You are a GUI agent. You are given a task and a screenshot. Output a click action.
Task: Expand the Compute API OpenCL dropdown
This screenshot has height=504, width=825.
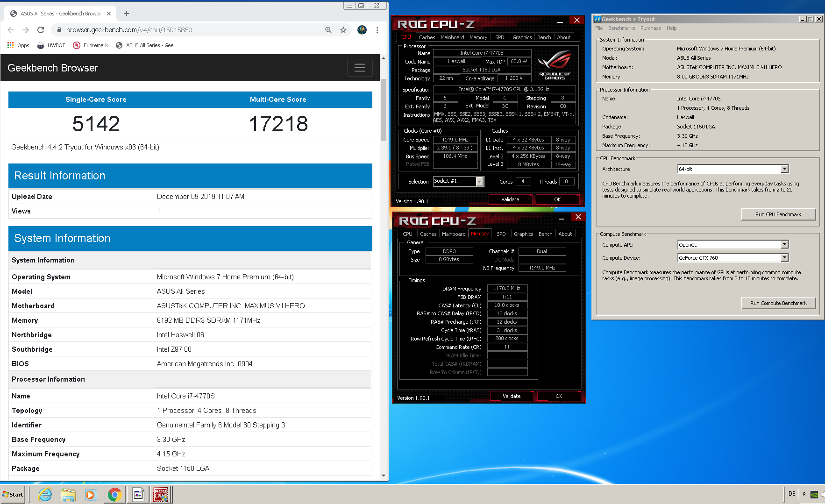(784, 245)
